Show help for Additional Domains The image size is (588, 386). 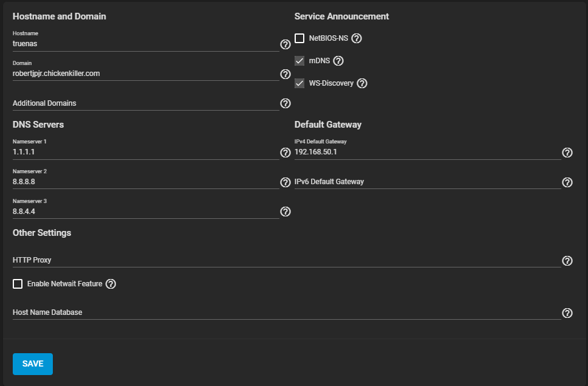click(x=285, y=103)
